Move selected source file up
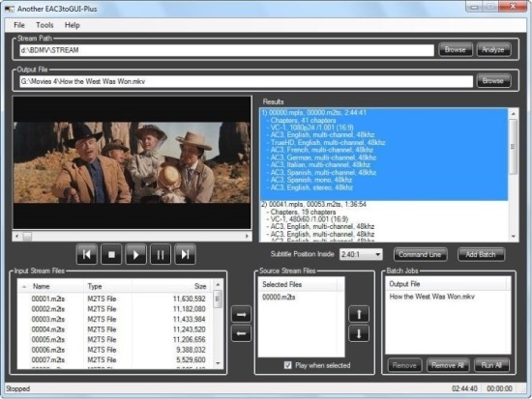Image resolution: width=532 pixels, height=399 pixels. (359, 314)
